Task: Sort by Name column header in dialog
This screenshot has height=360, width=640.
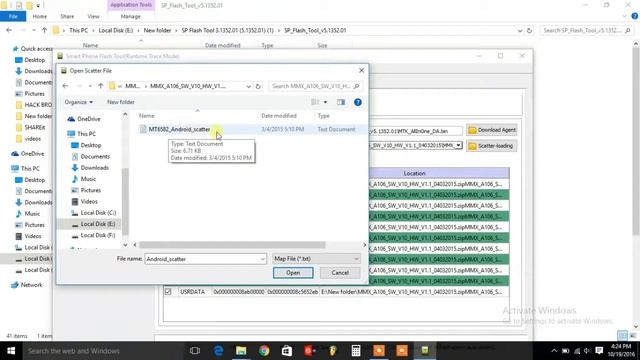Action: (x=147, y=116)
